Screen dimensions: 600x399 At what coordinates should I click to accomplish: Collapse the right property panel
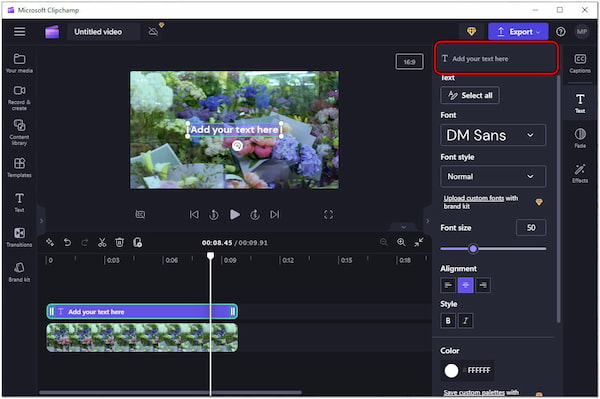click(x=427, y=221)
